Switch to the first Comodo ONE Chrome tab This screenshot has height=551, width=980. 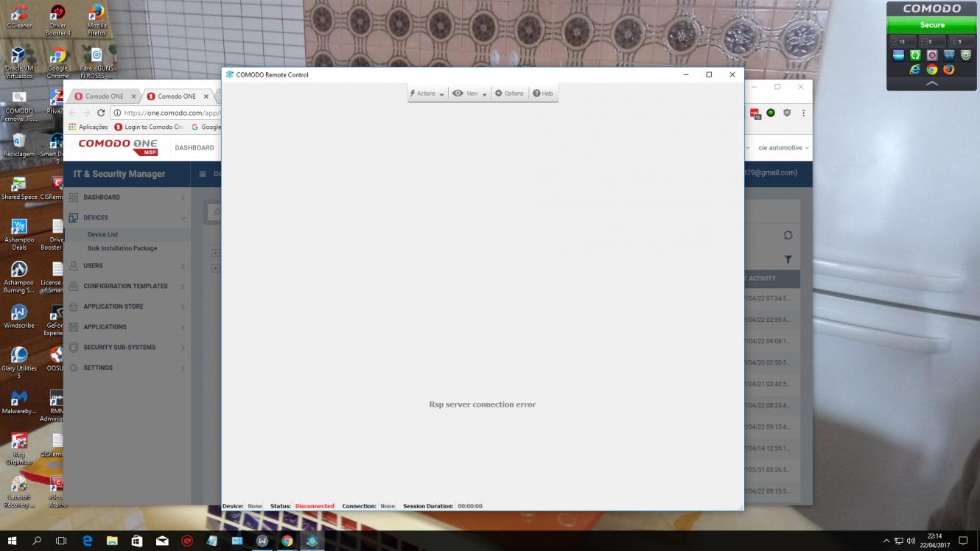[104, 96]
